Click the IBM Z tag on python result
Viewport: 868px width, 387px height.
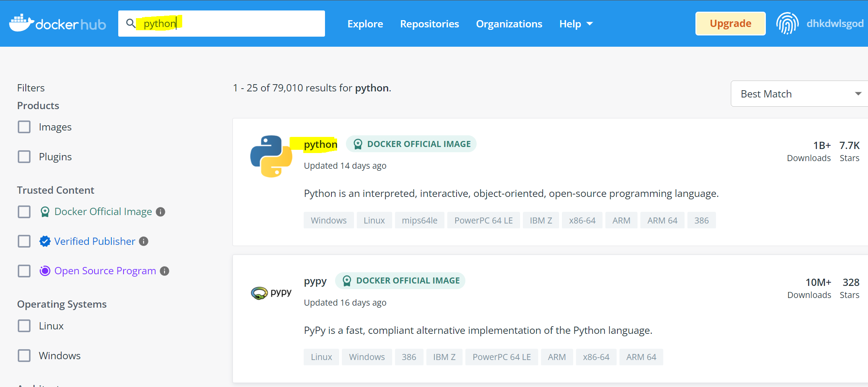click(x=541, y=220)
